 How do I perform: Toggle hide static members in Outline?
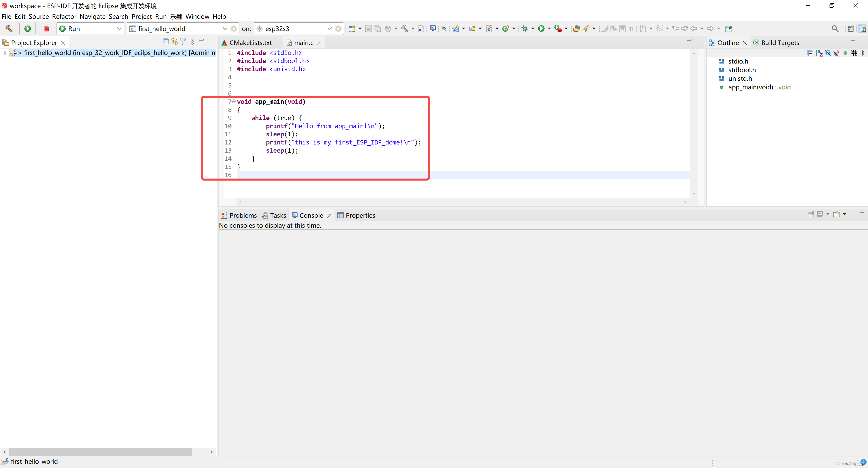click(836, 53)
